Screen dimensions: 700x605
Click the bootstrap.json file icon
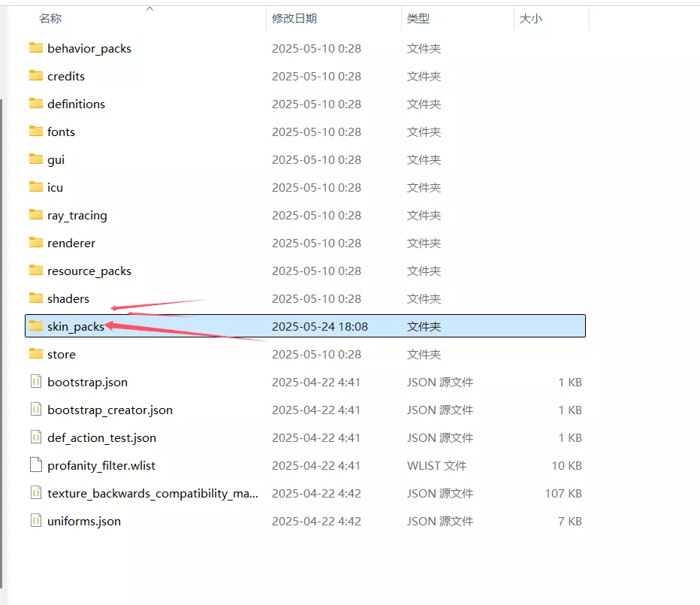(x=36, y=382)
